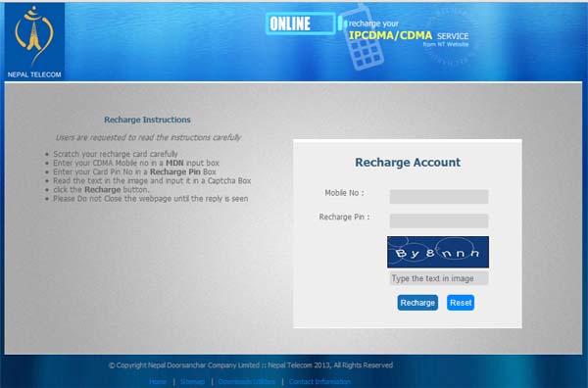The height and width of the screenshot is (388, 588).
Task: Click the ONLINE banner badge
Action: [x=301, y=24]
